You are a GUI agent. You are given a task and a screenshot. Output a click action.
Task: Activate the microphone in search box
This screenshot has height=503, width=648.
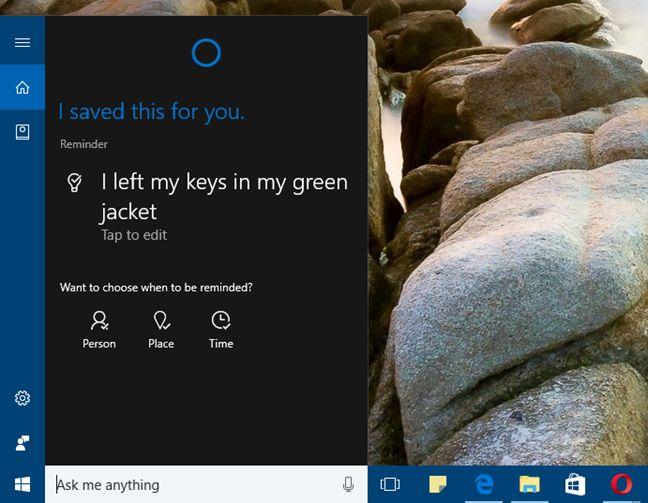(348, 485)
